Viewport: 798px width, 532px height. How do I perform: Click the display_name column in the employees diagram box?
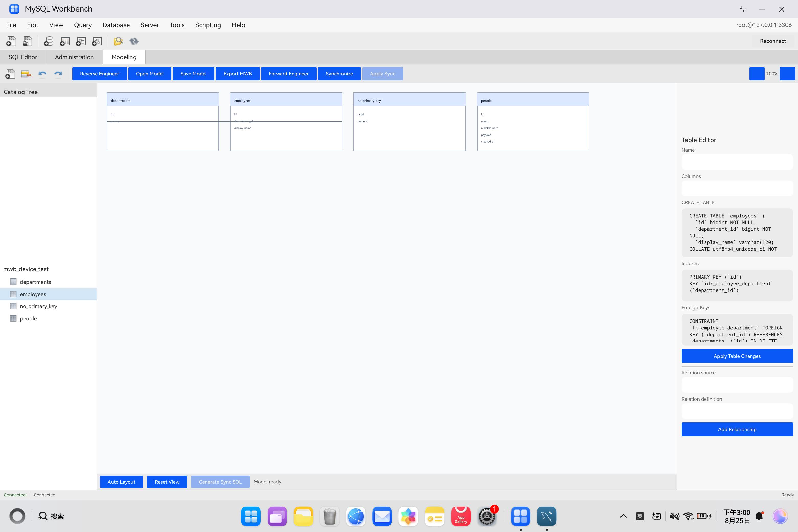(x=242, y=128)
